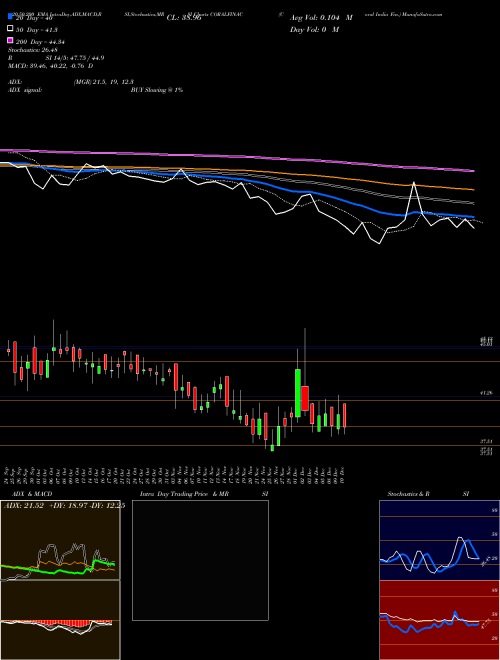Click the blue-background Stochastics chart panel
The height and width of the screenshot is (660, 500).
(x=439, y=540)
